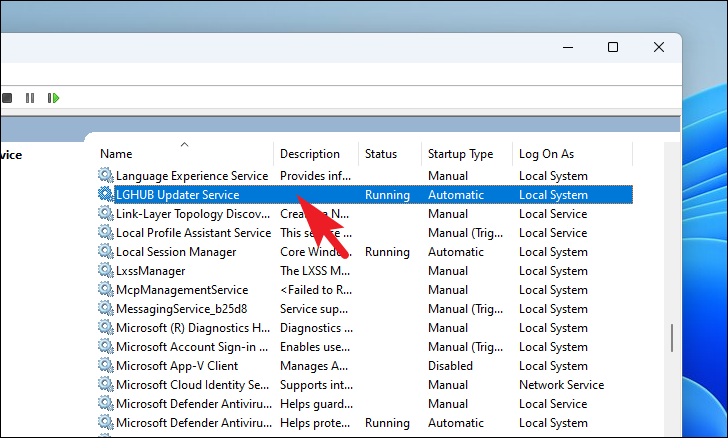The image size is (728, 438).
Task: Click 'Provides inf...' description text
Action: 315,176
